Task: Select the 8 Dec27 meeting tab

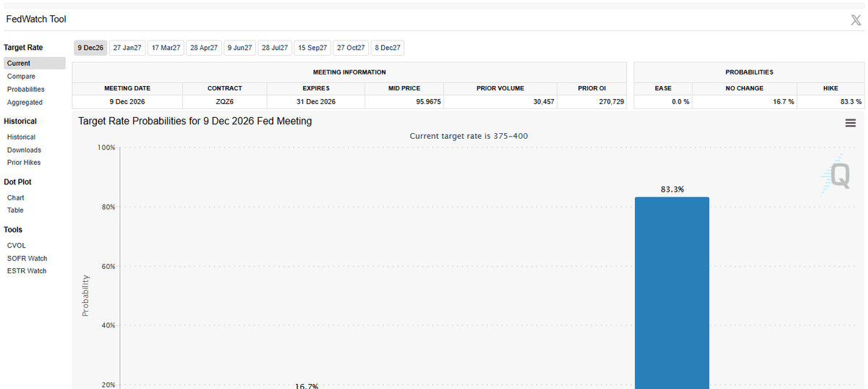Action: pos(387,48)
